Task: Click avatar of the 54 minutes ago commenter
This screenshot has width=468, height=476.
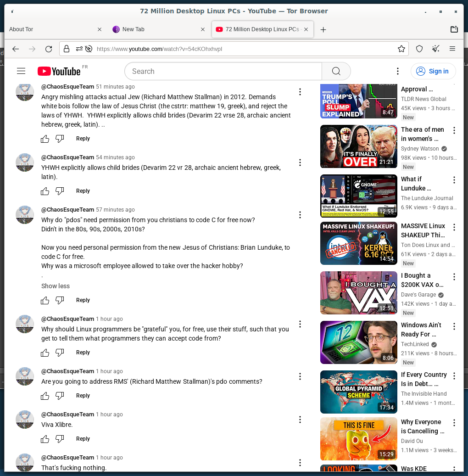Action: [25, 162]
